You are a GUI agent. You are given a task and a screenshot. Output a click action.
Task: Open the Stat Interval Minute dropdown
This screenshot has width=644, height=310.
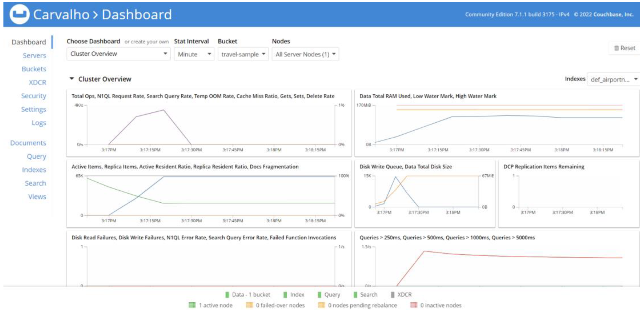point(194,54)
